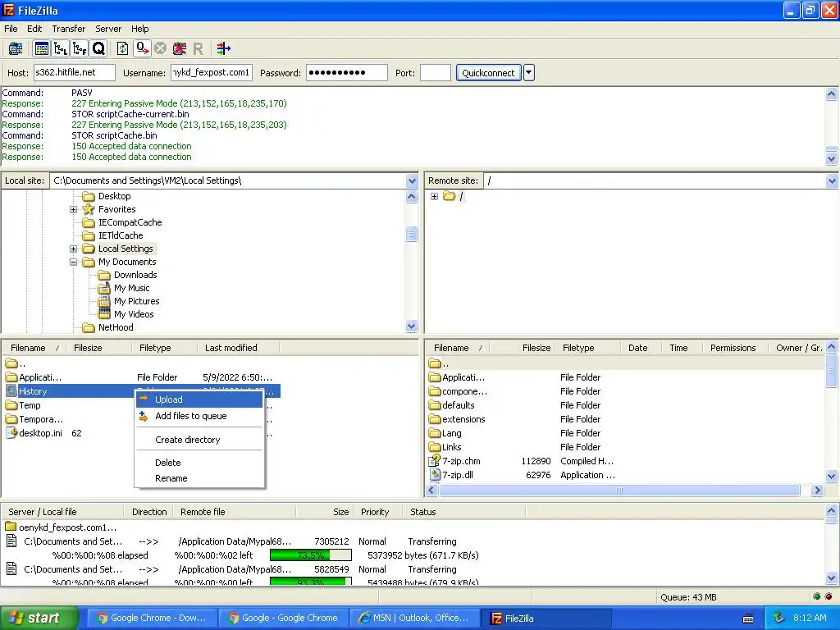Click the 7-zip.chm help file icon
This screenshot has width=840, height=630.
(x=435, y=461)
